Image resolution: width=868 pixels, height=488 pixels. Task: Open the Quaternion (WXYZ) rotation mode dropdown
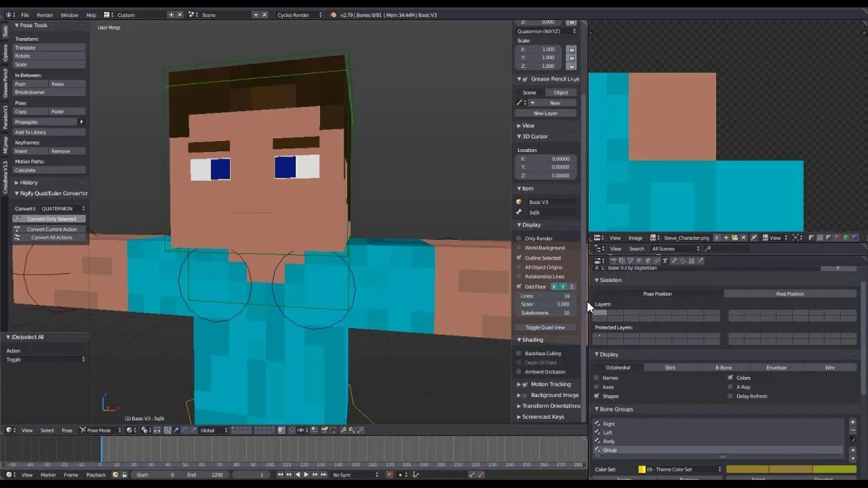coord(547,31)
